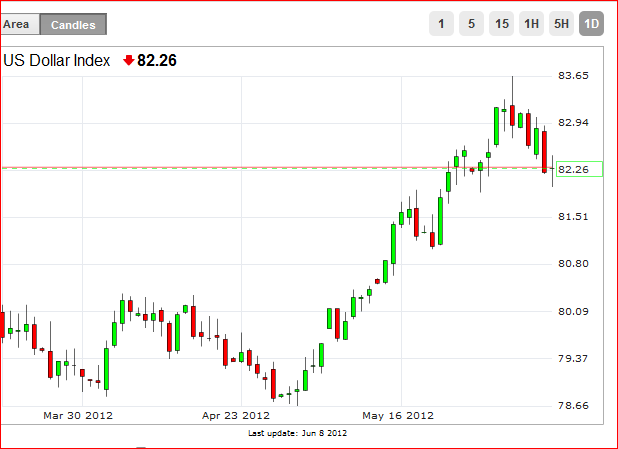This screenshot has height=449, width=618.
Task: Click the bold 82.26 current price
Action: tap(157, 60)
